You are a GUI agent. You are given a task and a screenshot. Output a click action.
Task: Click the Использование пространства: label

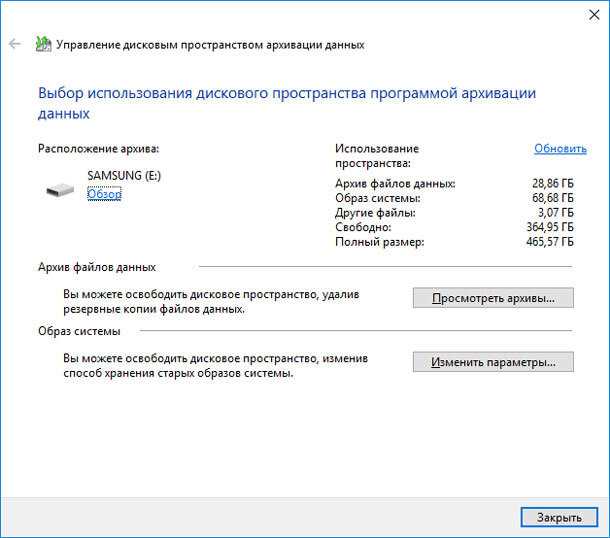[377, 156]
